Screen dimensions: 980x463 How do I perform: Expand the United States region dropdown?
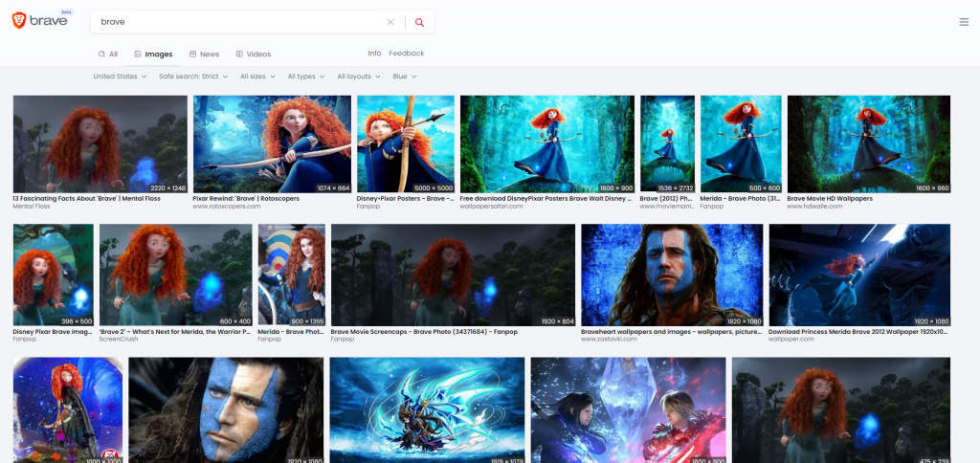(x=120, y=77)
